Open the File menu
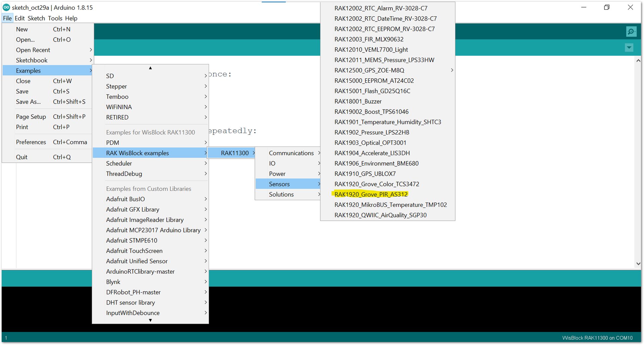The width and height of the screenshot is (644, 345). [7, 18]
